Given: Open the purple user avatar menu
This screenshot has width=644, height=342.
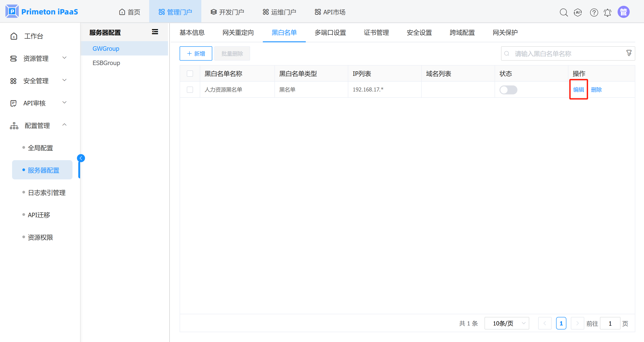Looking at the screenshot, I should click(x=623, y=12).
